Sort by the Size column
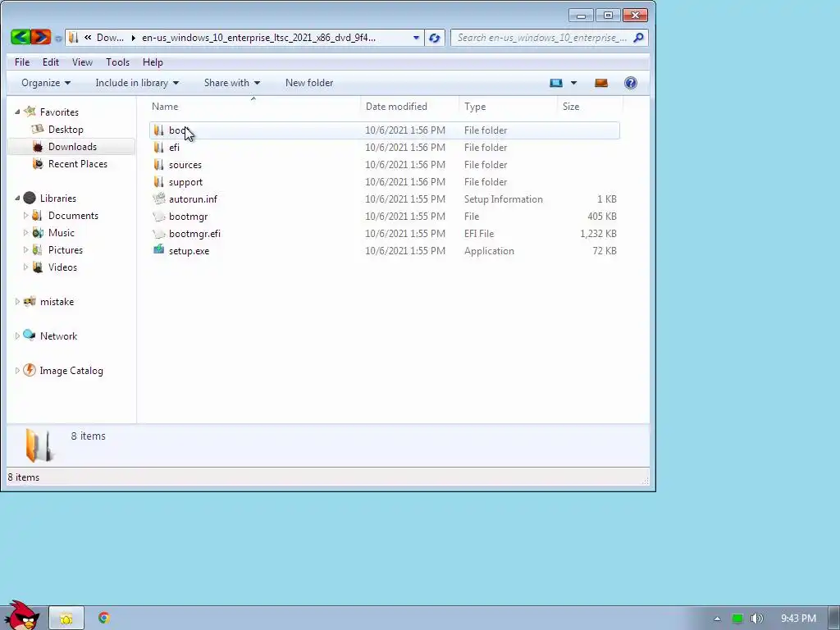Image resolution: width=840 pixels, height=630 pixels. click(x=590, y=106)
